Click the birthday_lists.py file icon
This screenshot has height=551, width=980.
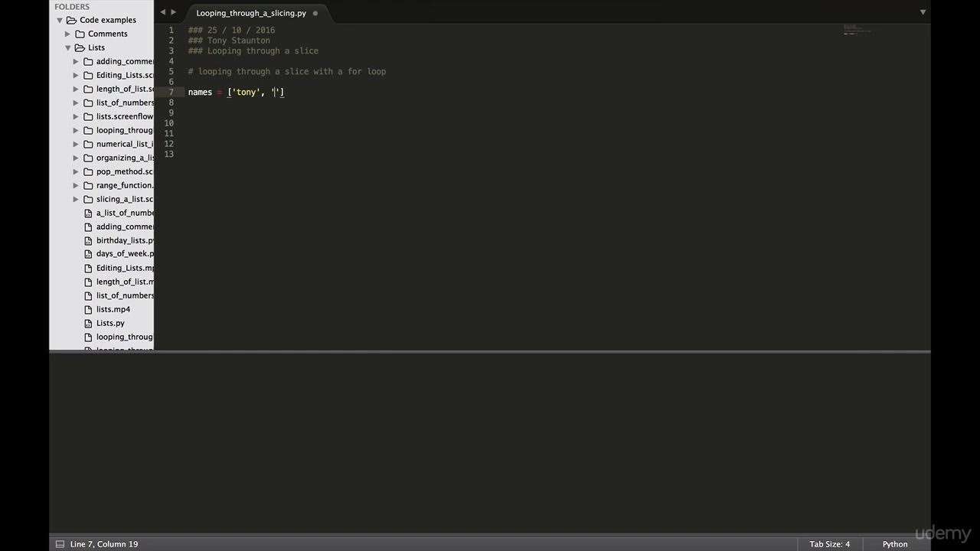pyautogui.click(x=88, y=240)
